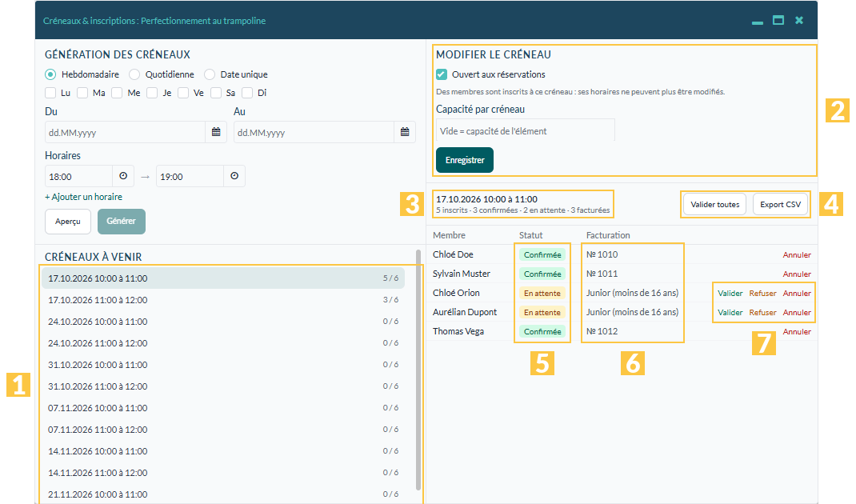This screenshot has height=504, width=856.
Task: Open the Du date calendar picker
Action: (x=216, y=132)
